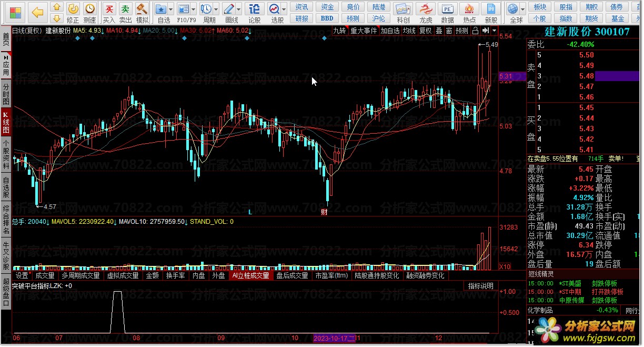Screen dimensions: 644x347
Task: Select the 市盈率(ttm) tab
Action: (331, 275)
